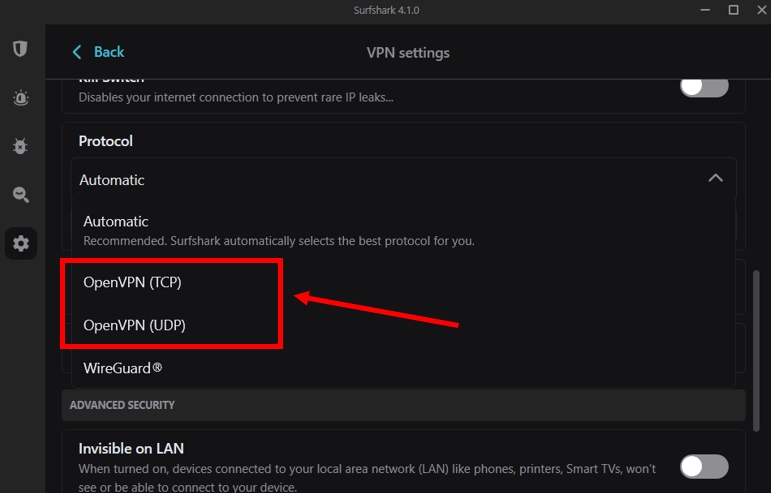Screen dimensions: 771x493
Task: Select OpenVPN (UDP) protocol
Action: click(x=134, y=325)
